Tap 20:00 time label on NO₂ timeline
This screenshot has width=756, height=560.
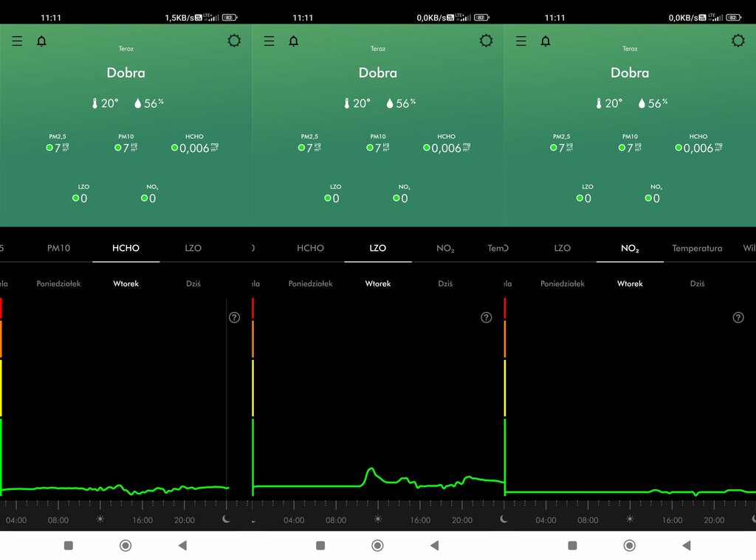714,520
